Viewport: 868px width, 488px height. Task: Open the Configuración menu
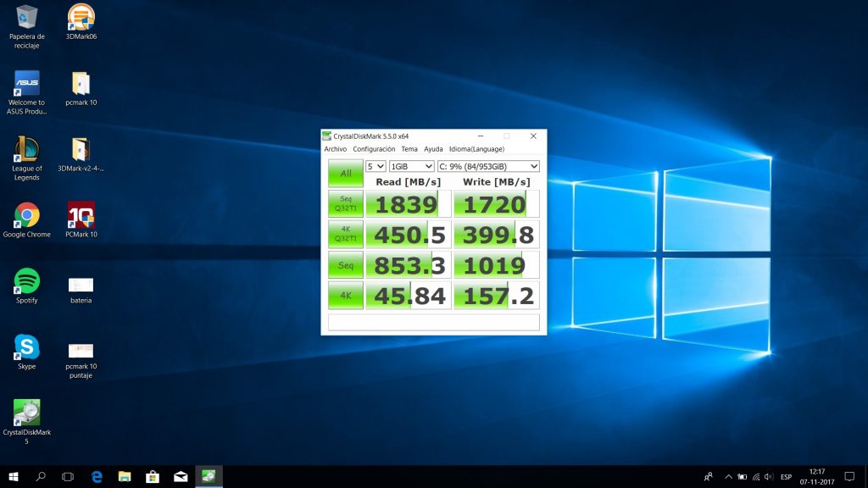(x=374, y=149)
